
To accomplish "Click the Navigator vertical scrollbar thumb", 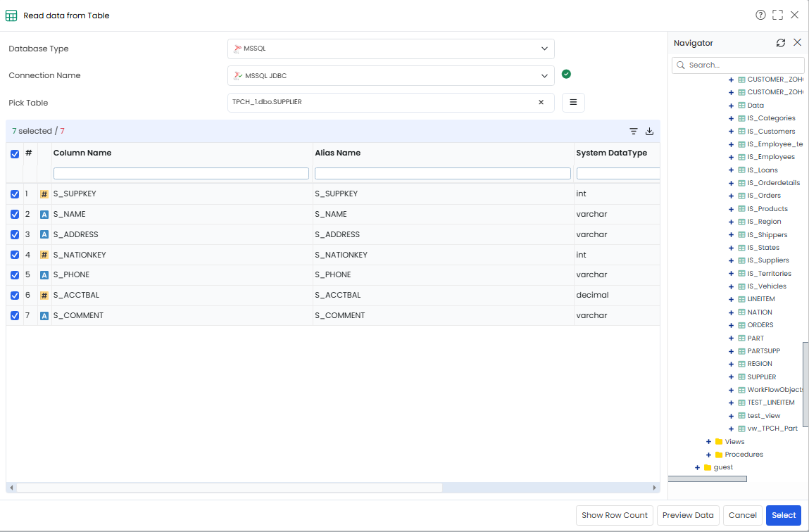I will [805, 384].
